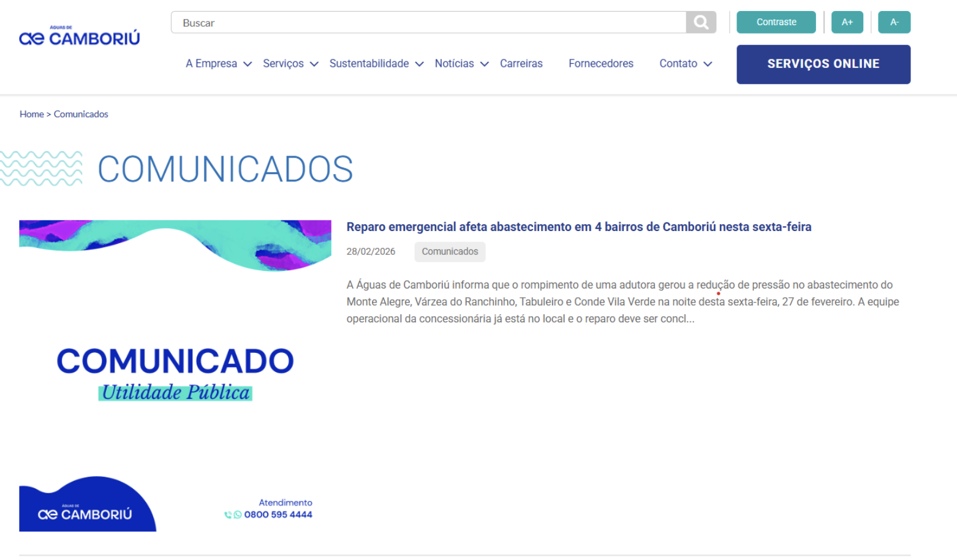This screenshot has width=957, height=560.
Task: Open the Fornecedores menu item
Action: pyautogui.click(x=600, y=64)
